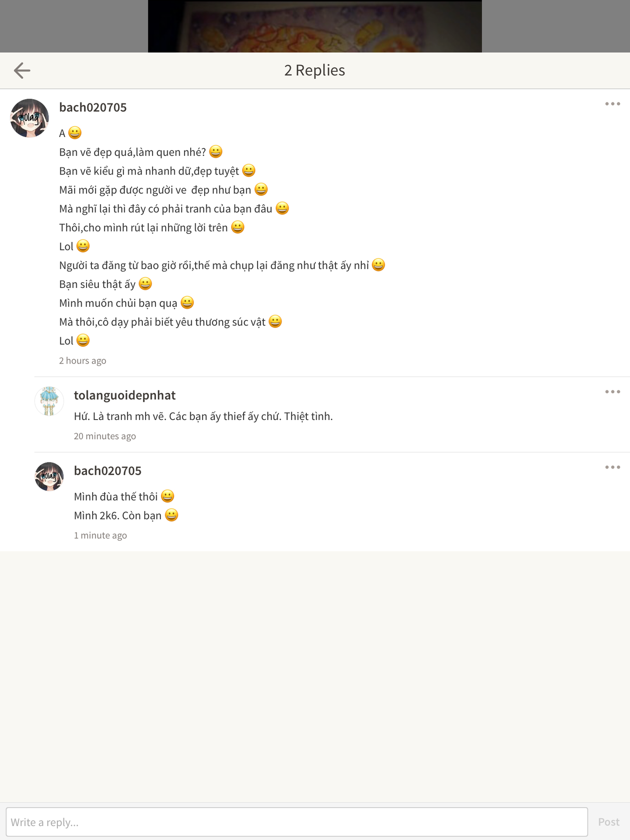This screenshot has width=630, height=840.
Task: Tap tolanguoidepnhat's profile avatar
Action: tap(49, 401)
